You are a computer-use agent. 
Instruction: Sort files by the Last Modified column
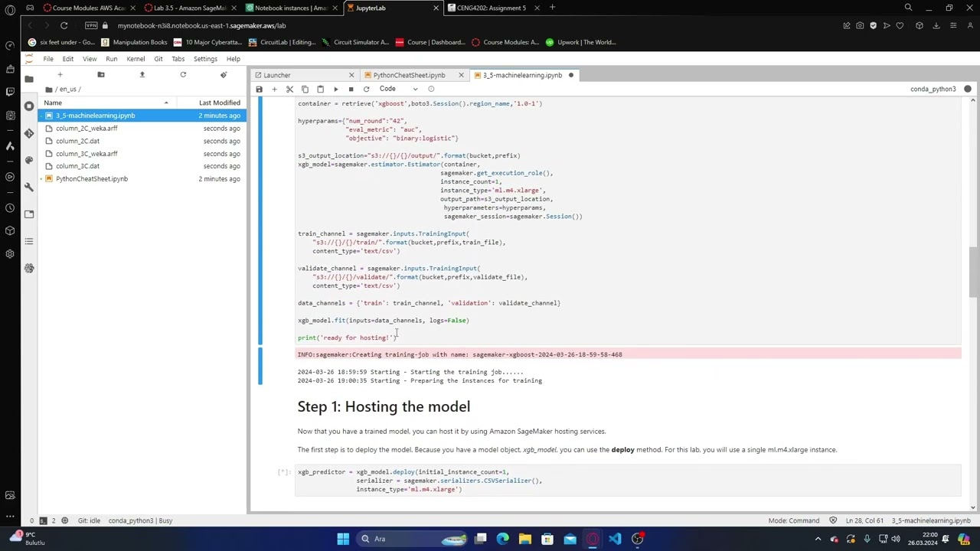[210, 103]
